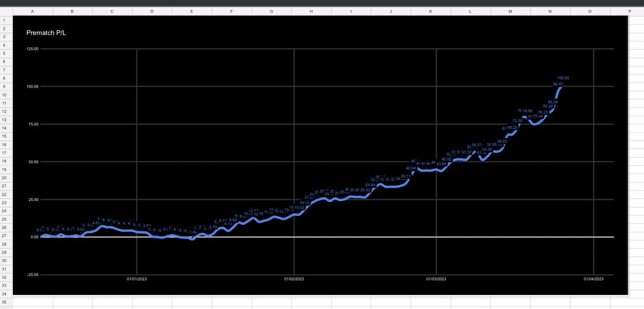Image resolution: width=644 pixels, height=309 pixels.
Task: Click the 01/02/2023 date axis label
Action: click(294, 279)
